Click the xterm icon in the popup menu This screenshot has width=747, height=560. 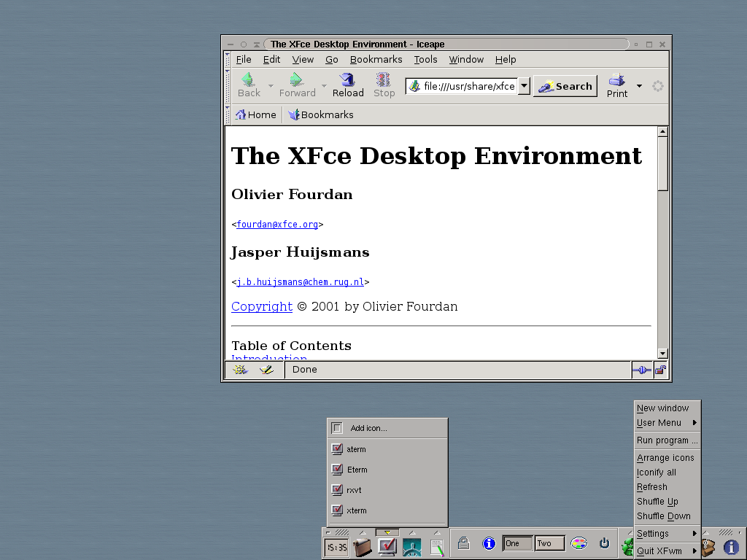coord(337,510)
